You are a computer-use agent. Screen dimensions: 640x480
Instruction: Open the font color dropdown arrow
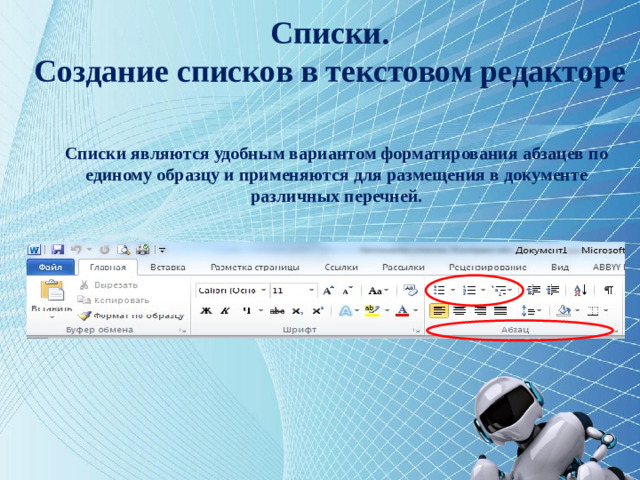(416, 311)
